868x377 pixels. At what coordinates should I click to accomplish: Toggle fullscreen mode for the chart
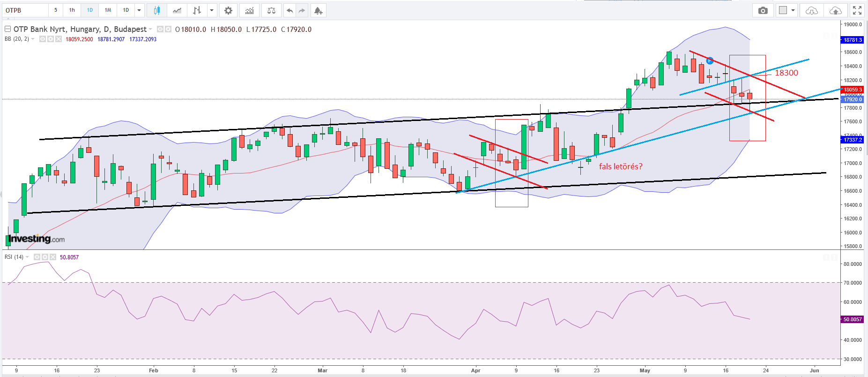(857, 10)
